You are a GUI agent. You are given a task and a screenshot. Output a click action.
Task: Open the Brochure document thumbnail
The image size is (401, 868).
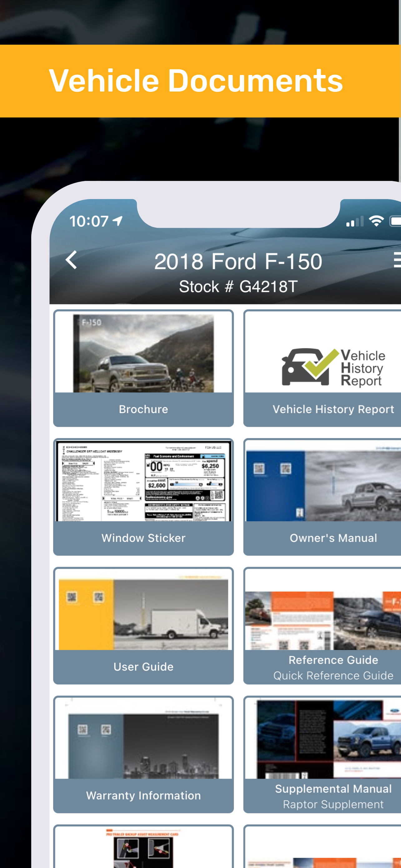pos(143,353)
